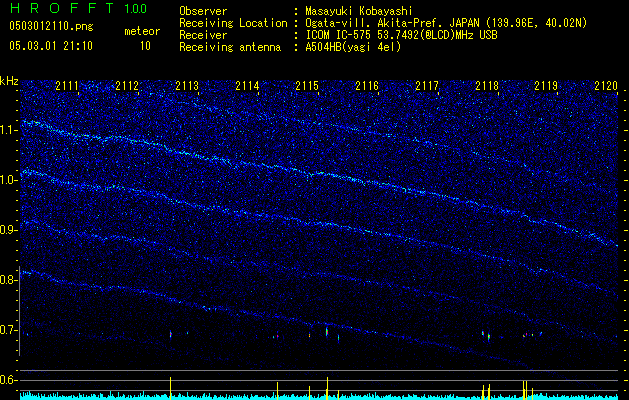Click the 0.6 frequency axis label
Viewport: 629px width, 400px height.
click(9, 380)
